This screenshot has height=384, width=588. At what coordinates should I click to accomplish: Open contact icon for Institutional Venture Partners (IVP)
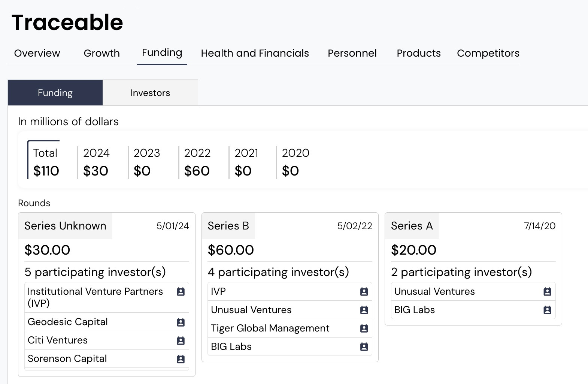[181, 292]
